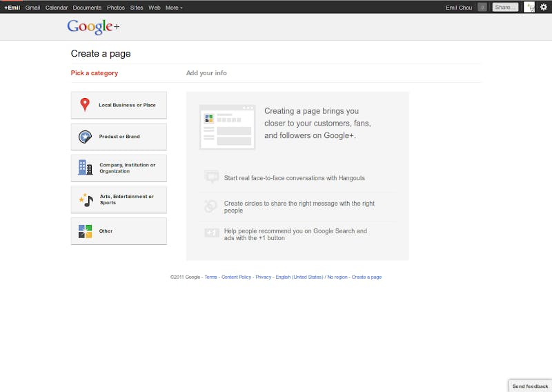
Task: Open the notifications counter box
Action: [482, 7]
